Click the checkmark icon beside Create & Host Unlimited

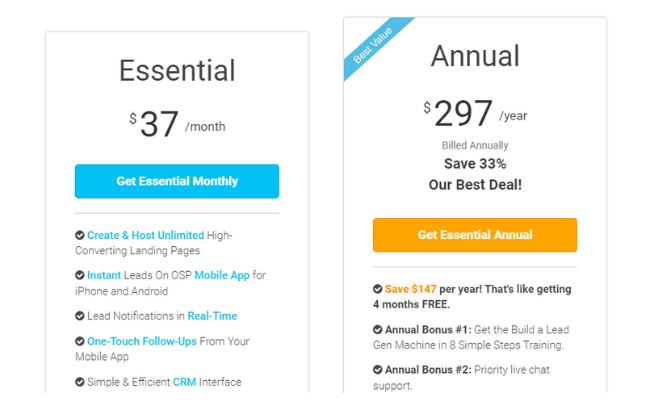pos(80,235)
